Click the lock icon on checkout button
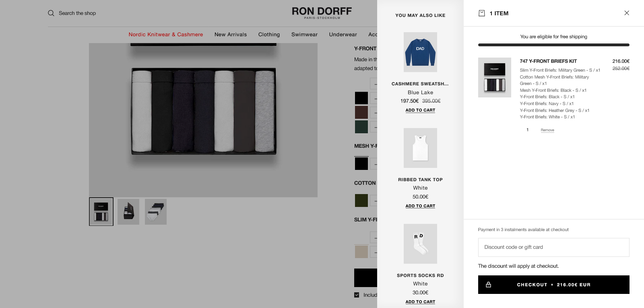This screenshot has width=644, height=308. coord(488,285)
